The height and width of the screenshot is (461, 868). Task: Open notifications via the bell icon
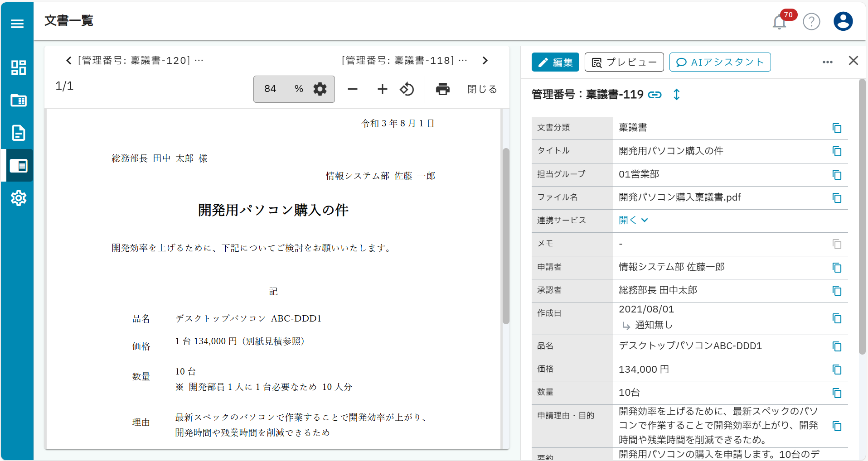pos(779,21)
